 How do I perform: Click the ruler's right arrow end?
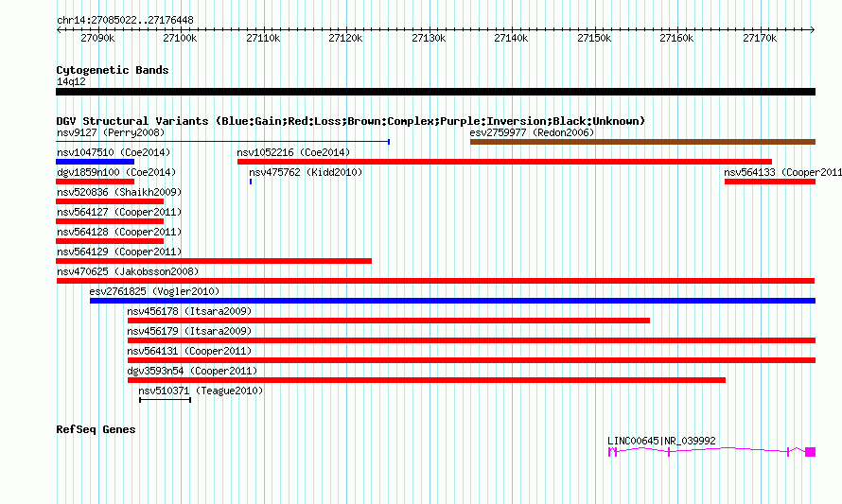tap(813, 30)
